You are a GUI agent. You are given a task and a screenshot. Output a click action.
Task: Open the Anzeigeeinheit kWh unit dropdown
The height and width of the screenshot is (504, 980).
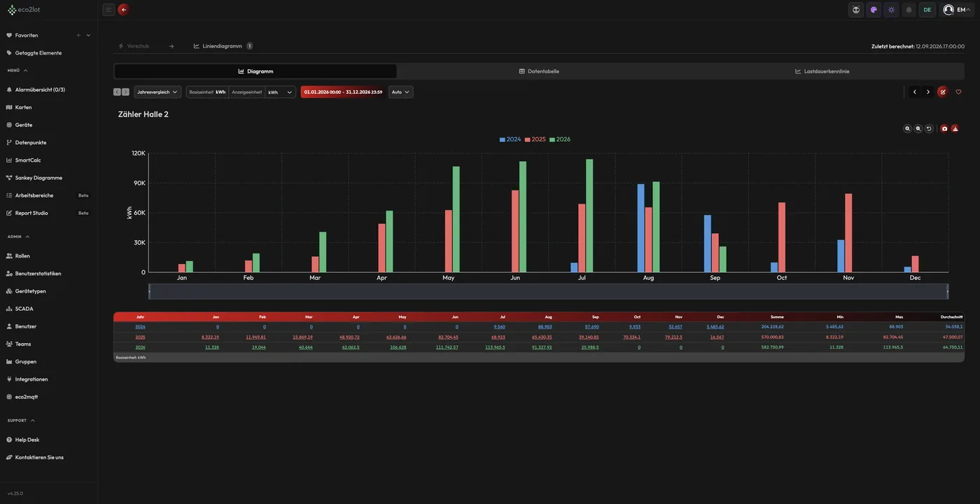[x=280, y=92]
